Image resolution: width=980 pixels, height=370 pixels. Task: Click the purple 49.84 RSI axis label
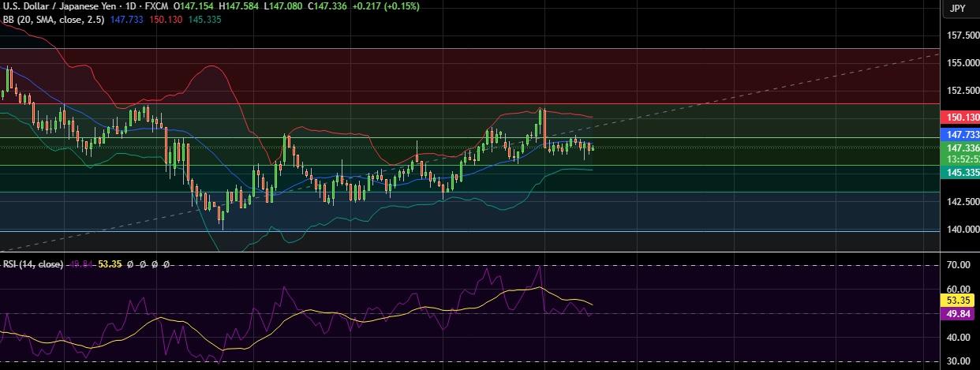(961, 313)
